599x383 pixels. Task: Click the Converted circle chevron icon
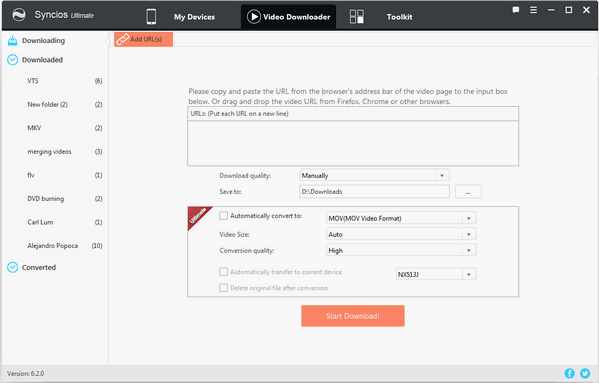[x=13, y=267]
